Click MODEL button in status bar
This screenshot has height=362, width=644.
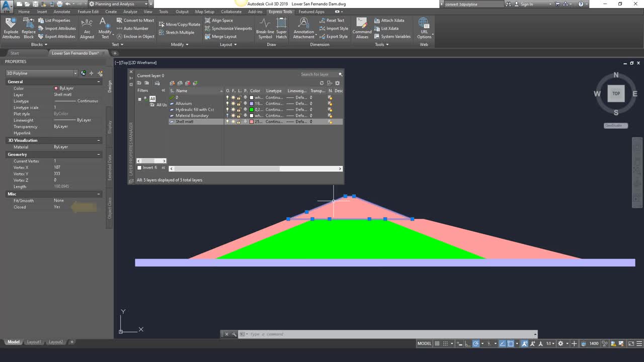click(424, 343)
